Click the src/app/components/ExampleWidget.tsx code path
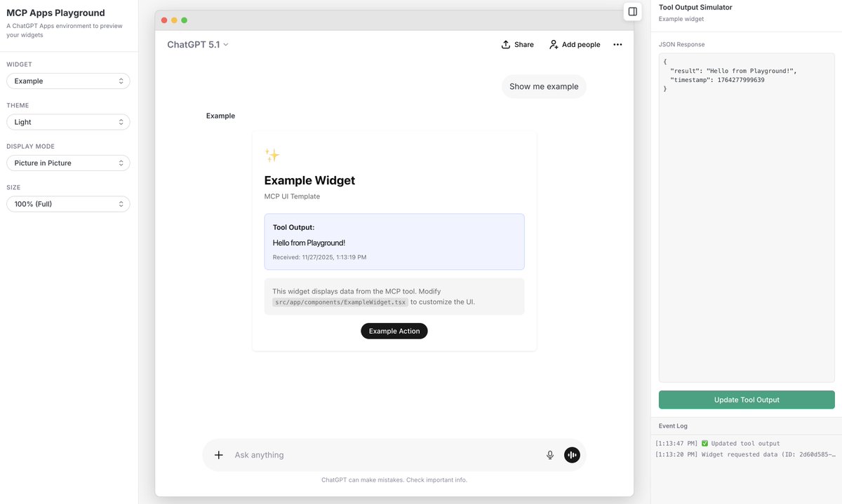This screenshot has height=504, width=842. [340, 302]
